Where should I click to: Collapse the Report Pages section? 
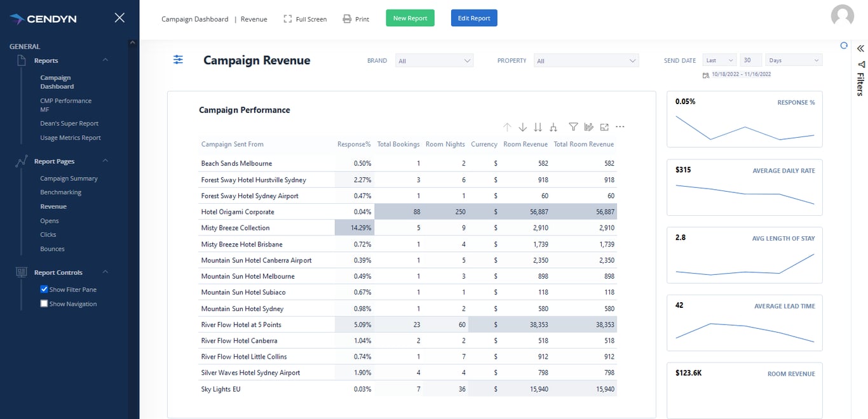click(x=105, y=161)
